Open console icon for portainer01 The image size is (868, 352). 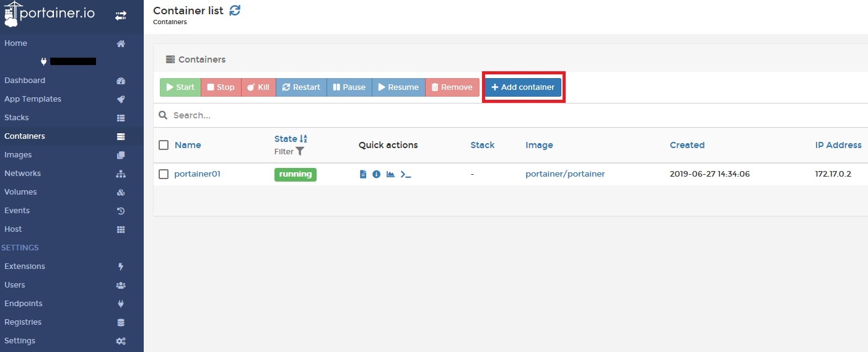(406, 174)
